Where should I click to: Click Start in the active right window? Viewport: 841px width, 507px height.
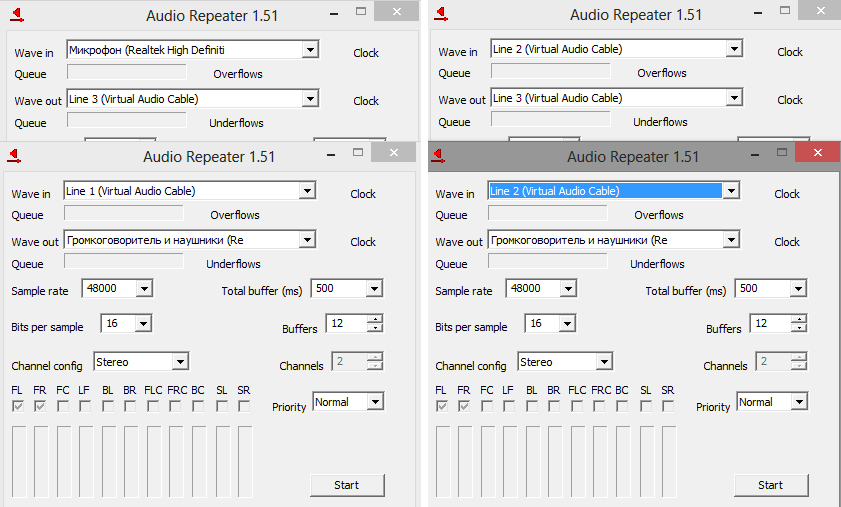pyautogui.click(x=771, y=485)
